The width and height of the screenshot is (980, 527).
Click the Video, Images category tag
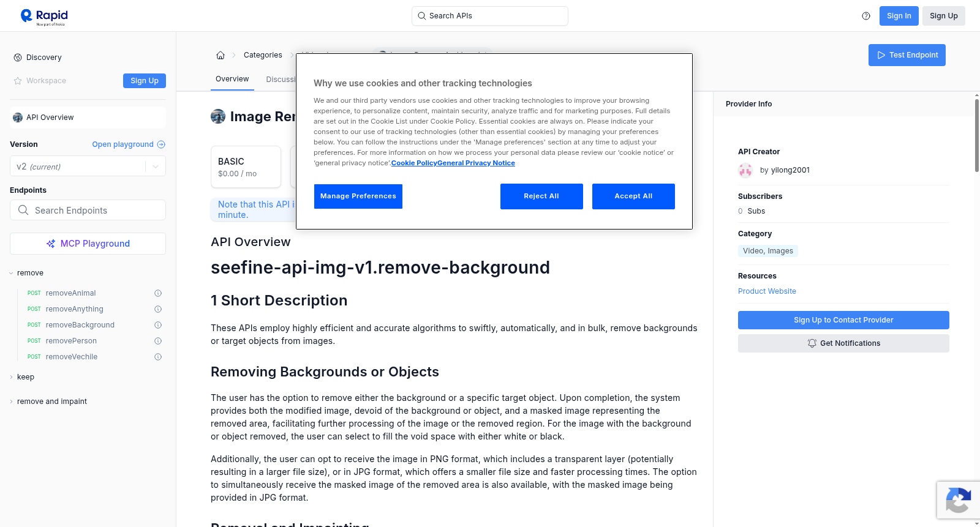[768, 251]
